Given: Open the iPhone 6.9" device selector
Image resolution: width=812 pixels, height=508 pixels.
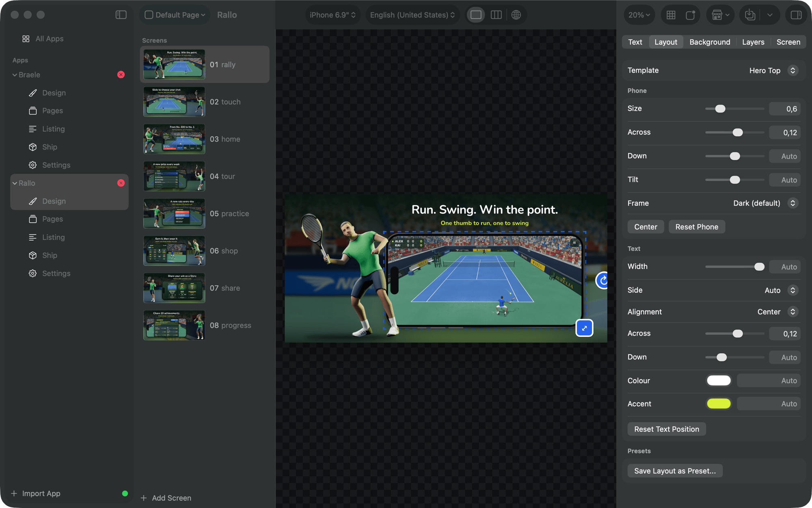Looking at the screenshot, I should click(x=333, y=15).
